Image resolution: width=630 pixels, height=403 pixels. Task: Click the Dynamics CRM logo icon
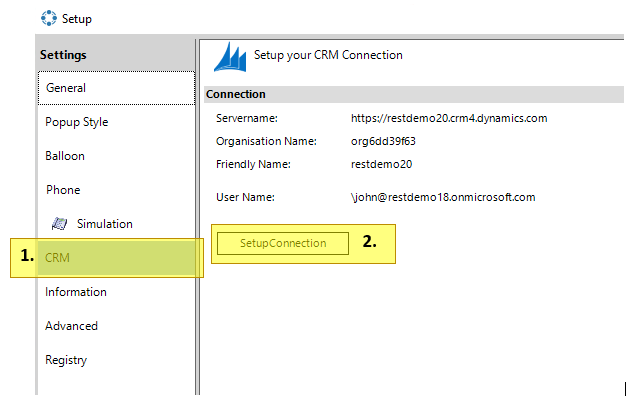[x=230, y=57]
